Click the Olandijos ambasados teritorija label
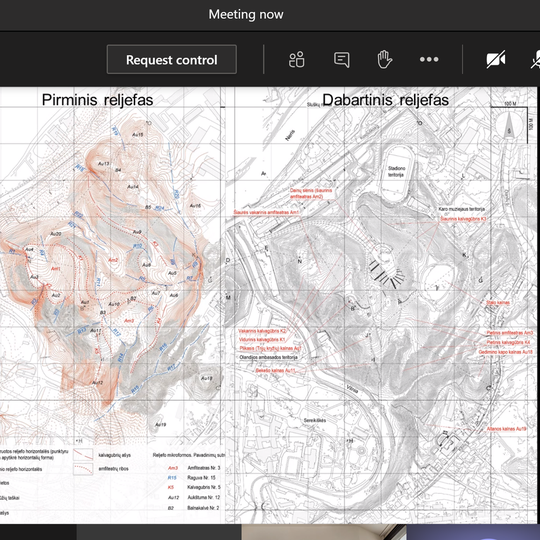The width and height of the screenshot is (540, 540). tap(269, 357)
